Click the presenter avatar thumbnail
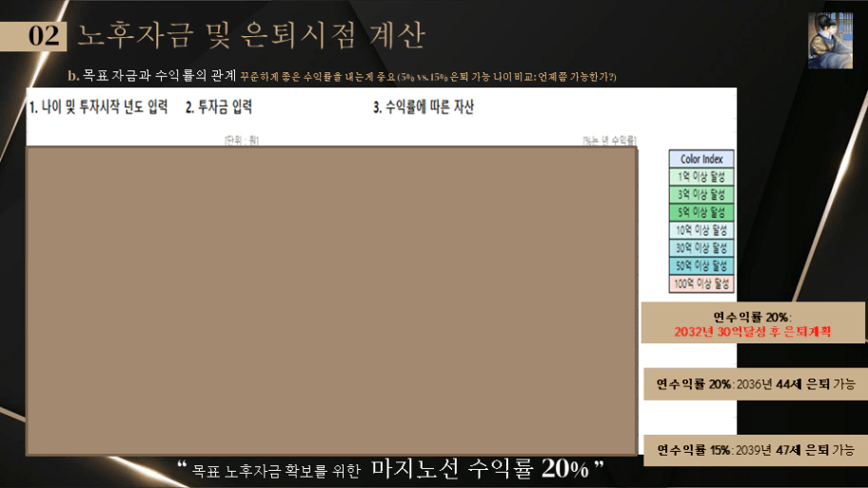The height and width of the screenshot is (488, 868). (830, 40)
